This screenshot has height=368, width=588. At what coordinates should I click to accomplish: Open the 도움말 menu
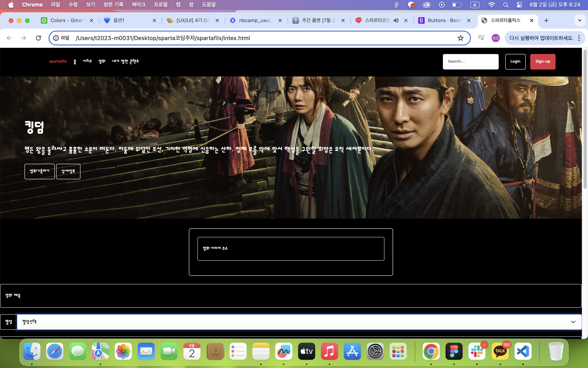(209, 5)
